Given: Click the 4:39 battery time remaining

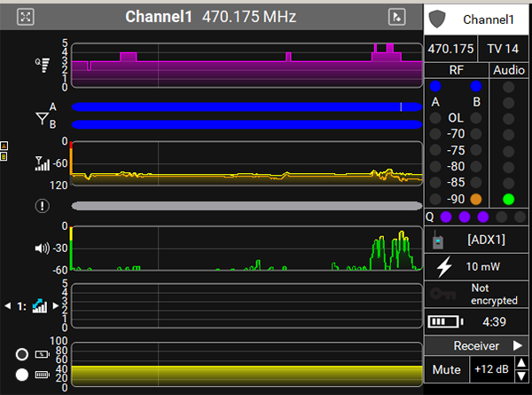Looking at the screenshot, I should (494, 321).
